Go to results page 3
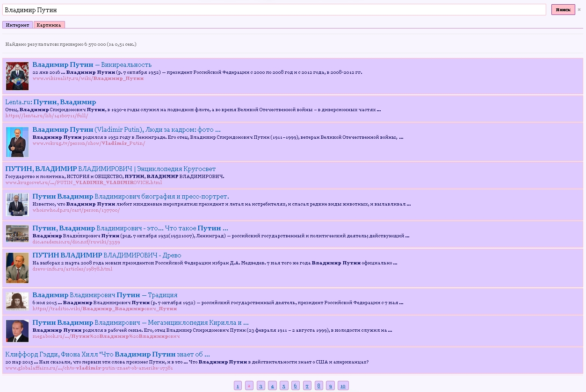This screenshot has height=392, width=586. click(261, 386)
